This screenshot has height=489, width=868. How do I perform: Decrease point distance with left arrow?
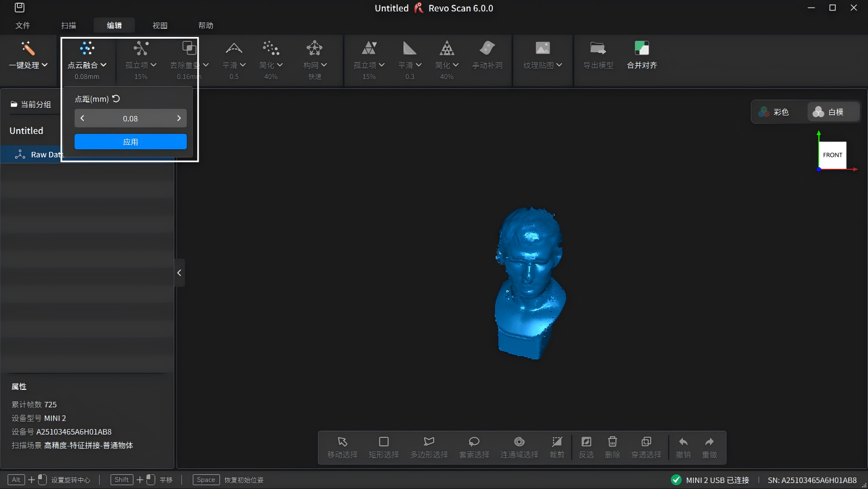(82, 118)
